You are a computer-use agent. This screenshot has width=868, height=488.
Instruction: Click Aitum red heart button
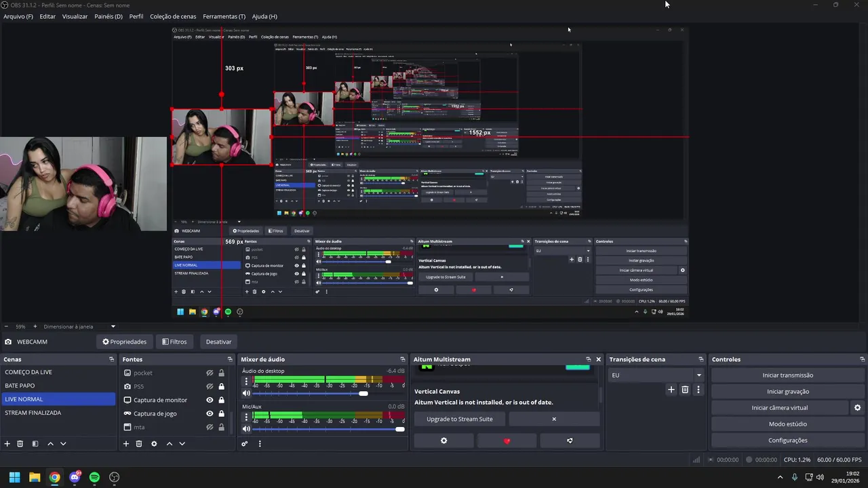507,441
